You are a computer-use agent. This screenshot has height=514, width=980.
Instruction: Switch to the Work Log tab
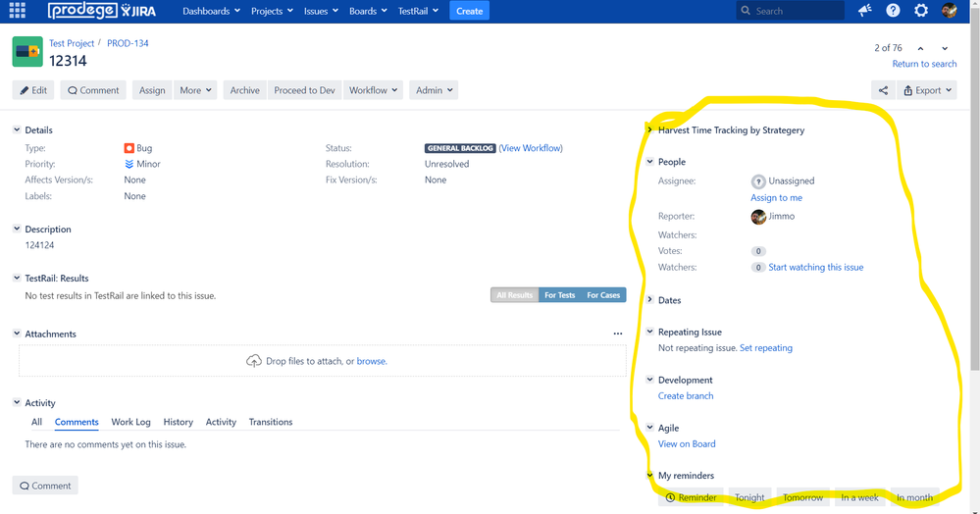coord(130,422)
